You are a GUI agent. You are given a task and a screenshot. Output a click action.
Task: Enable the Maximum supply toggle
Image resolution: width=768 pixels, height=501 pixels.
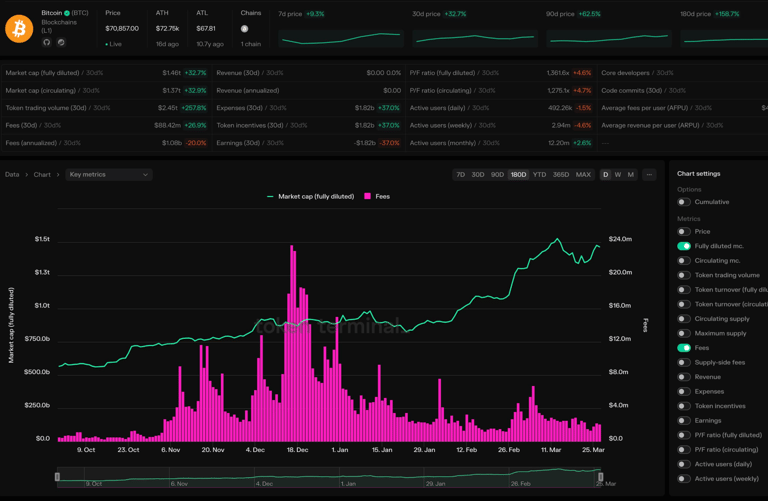684,334
